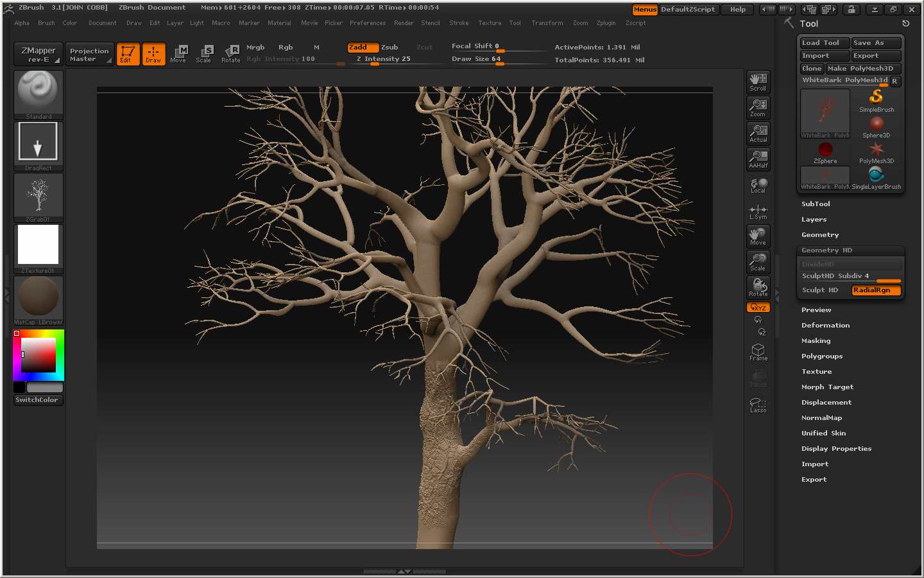
Task: Open ZMapper rev-E
Action: tap(37, 54)
